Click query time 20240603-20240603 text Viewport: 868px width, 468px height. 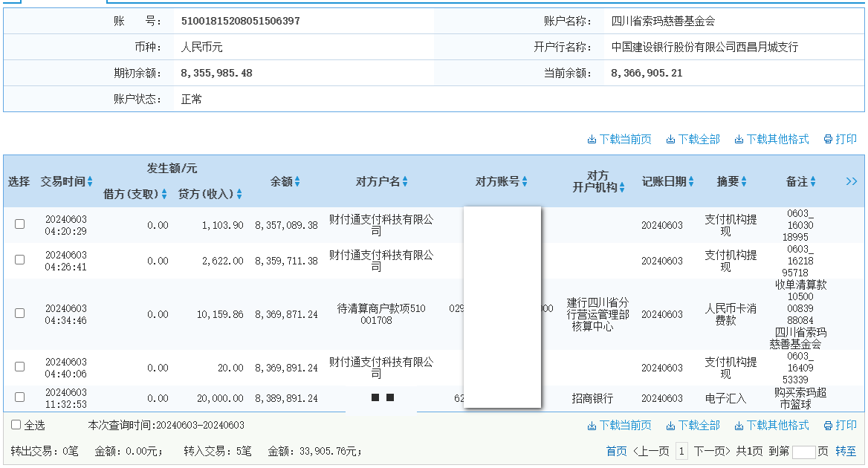(200, 426)
